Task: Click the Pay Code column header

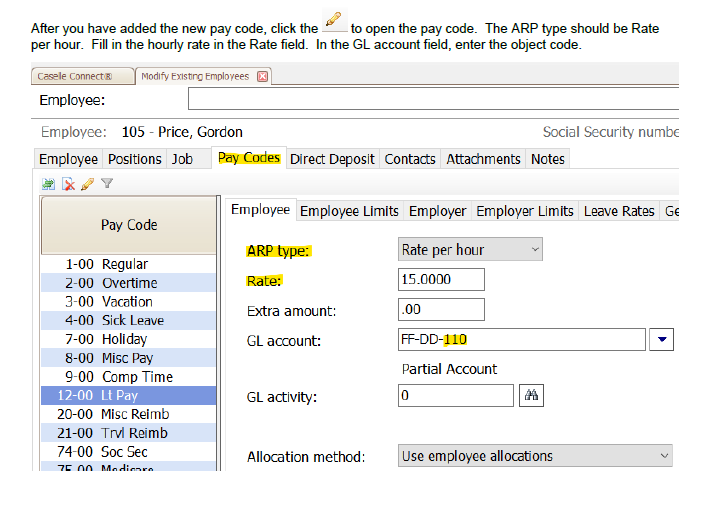Action: coord(129,225)
